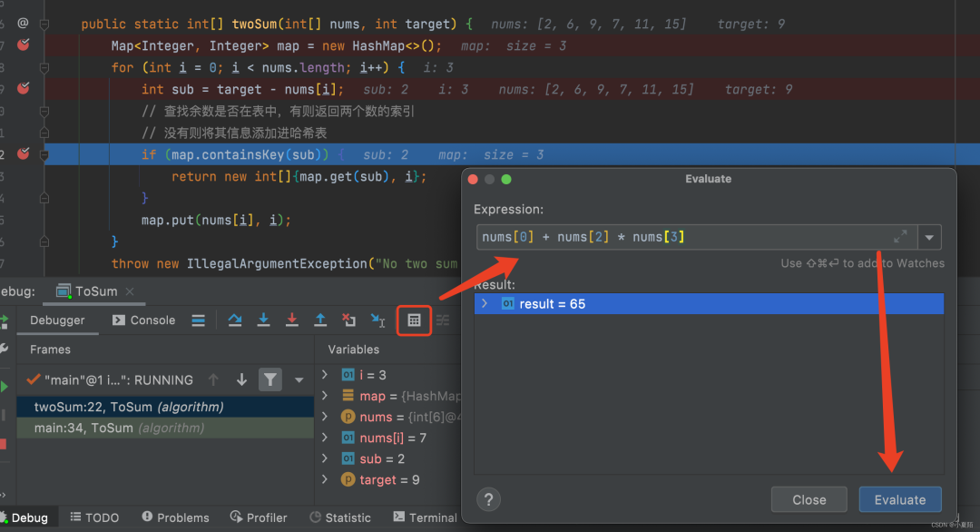Viewport: 980px width, 532px height.
Task: Switch to the Debugger tab
Action: click(x=57, y=320)
